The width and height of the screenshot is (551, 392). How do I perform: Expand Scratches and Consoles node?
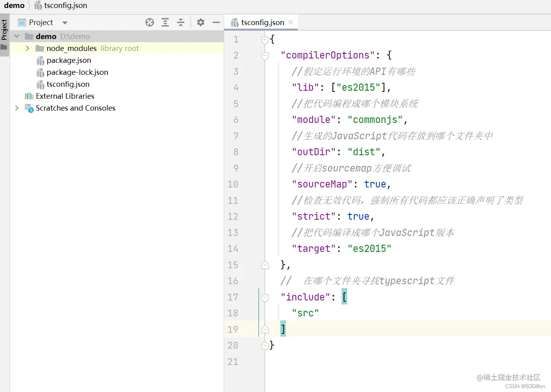click(x=17, y=108)
